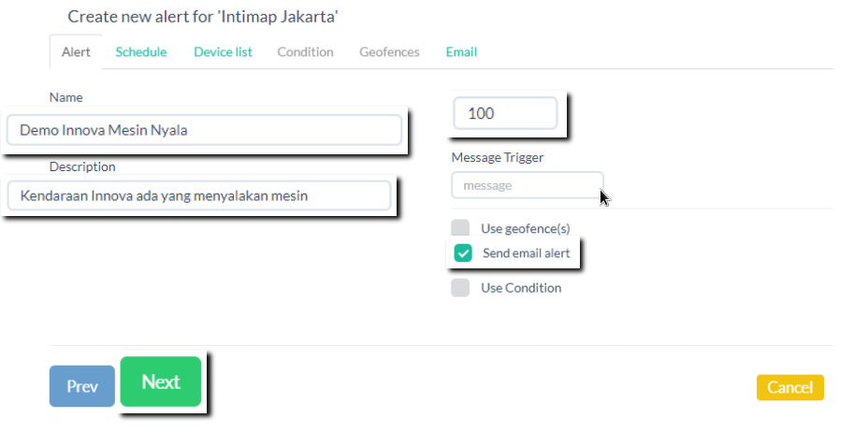Switch to the Alert tab
Image resolution: width=868 pixels, height=447 pixels.
point(76,52)
